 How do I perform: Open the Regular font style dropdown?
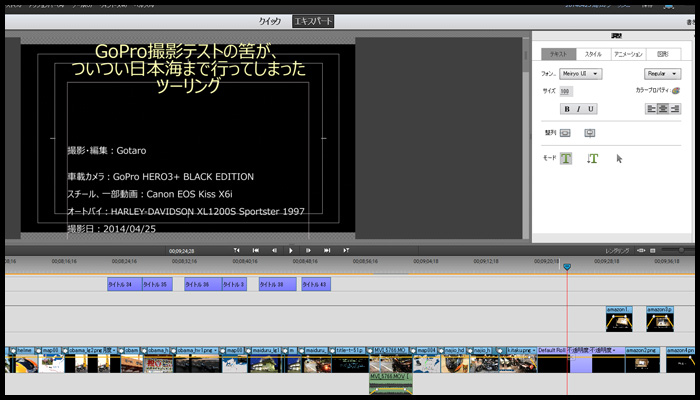(662, 74)
